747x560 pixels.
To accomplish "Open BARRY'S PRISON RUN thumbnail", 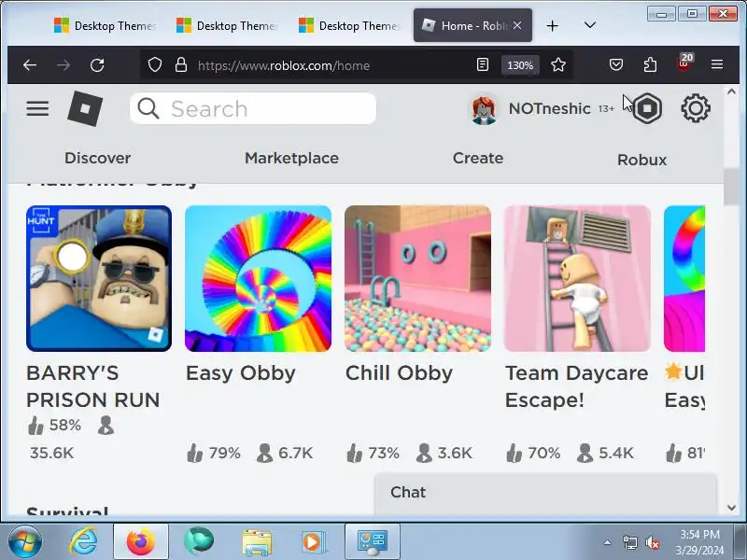I will click(x=99, y=278).
